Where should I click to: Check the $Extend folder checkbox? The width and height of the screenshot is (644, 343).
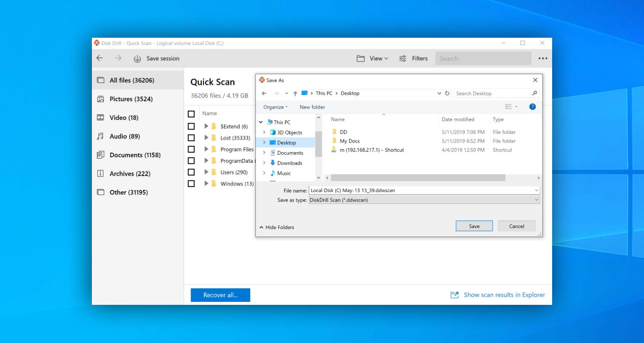click(191, 126)
